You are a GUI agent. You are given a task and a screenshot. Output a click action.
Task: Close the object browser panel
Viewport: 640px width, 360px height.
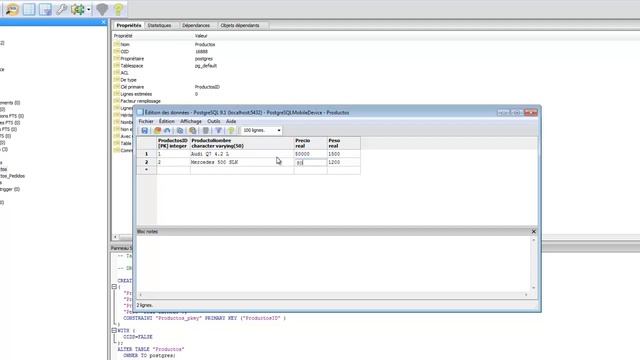(103, 22)
